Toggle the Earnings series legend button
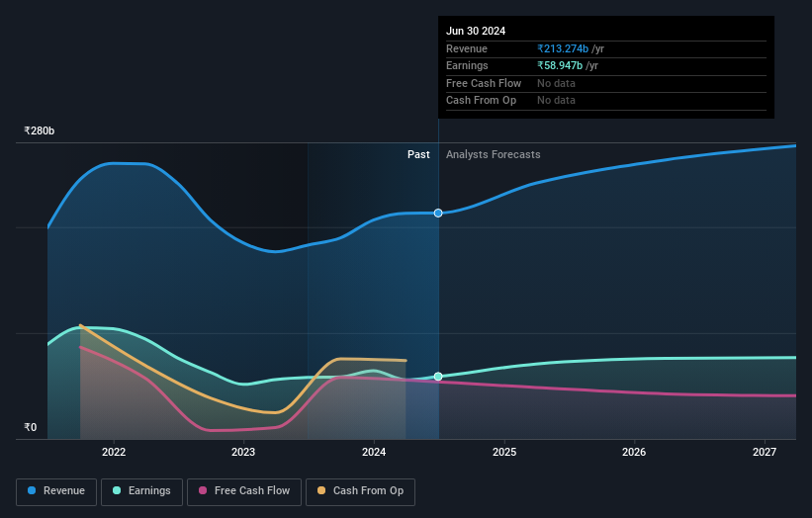Screen dimensions: 812x518 pos(141,491)
